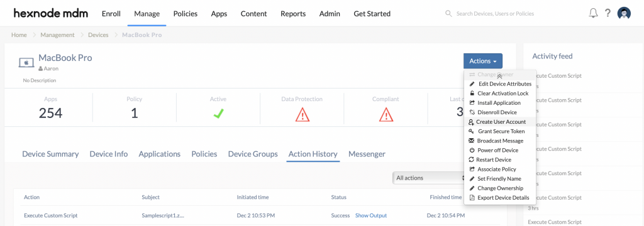Click the refresh icon beside Restart Device
The image size is (644, 226).
(472, 159)
